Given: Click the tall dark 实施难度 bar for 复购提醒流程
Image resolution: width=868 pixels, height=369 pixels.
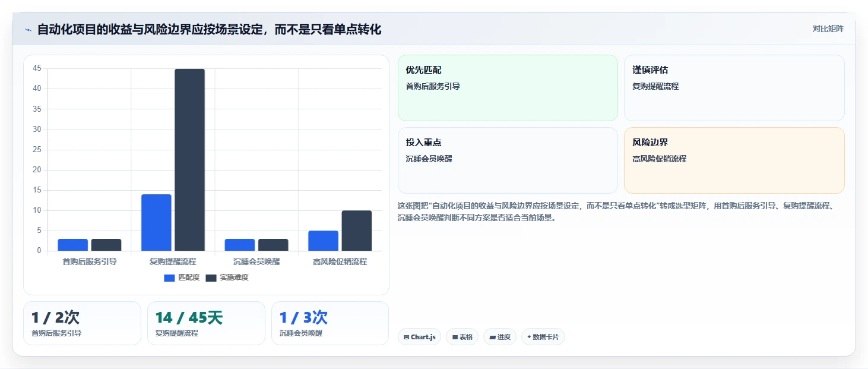Looking at the screenshot, I should click(189, 160).
